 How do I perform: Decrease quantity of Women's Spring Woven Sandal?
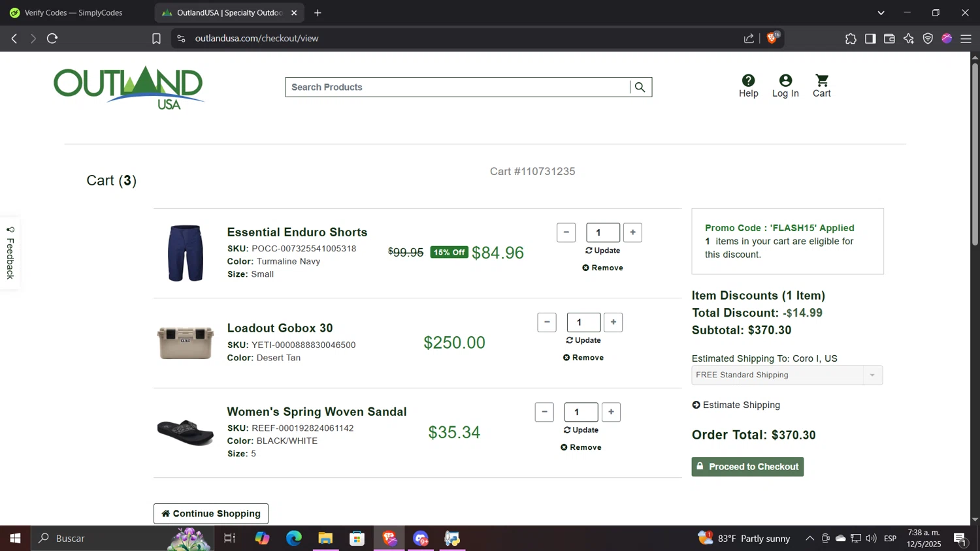coord(544,412)
